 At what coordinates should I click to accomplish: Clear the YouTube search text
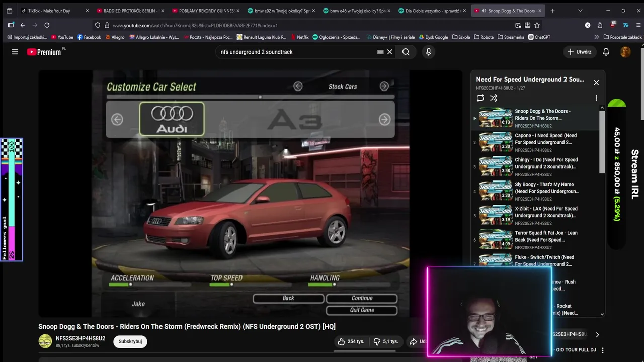tap(389, 52)
